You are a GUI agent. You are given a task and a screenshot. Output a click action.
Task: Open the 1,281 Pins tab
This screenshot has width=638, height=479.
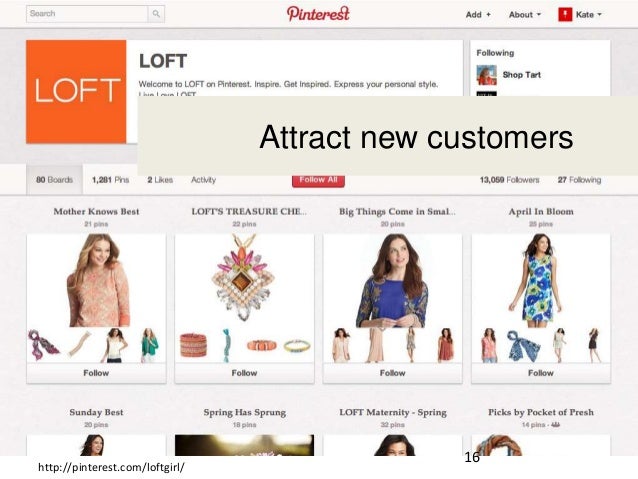click(110, 180)
